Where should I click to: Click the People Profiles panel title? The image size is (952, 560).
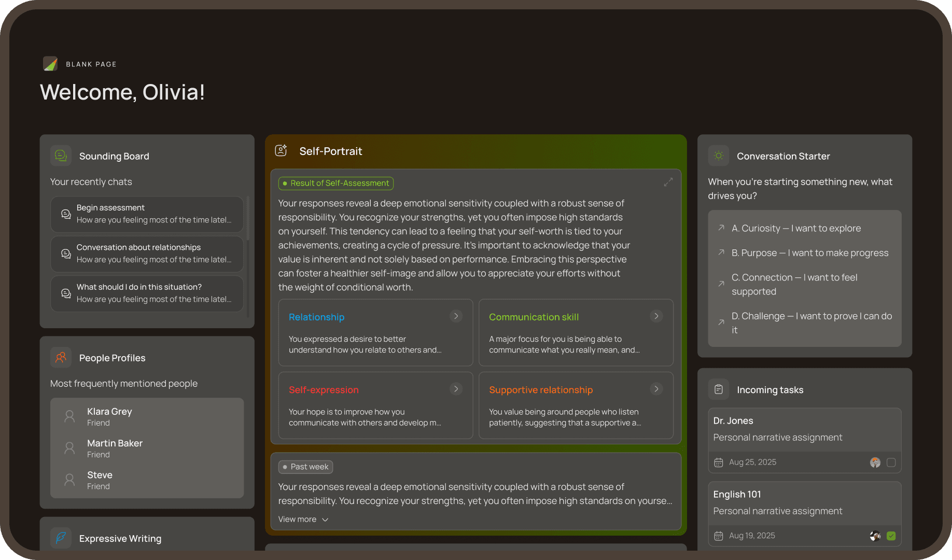tap(112, 358)
